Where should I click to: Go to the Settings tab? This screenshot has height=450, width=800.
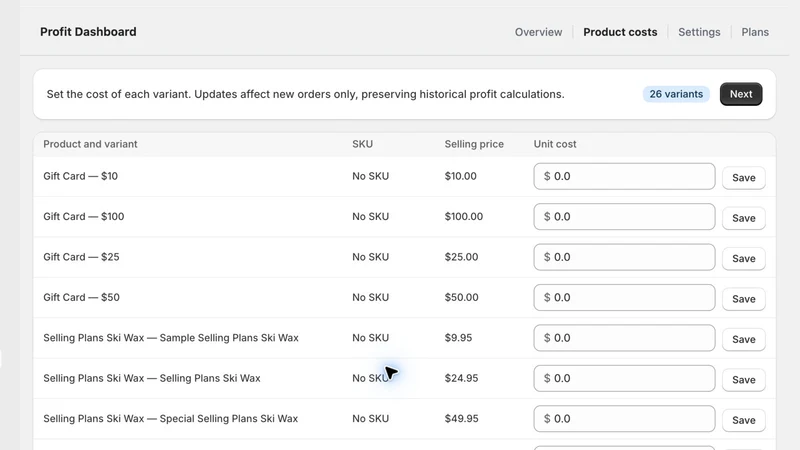coord(699,32)
